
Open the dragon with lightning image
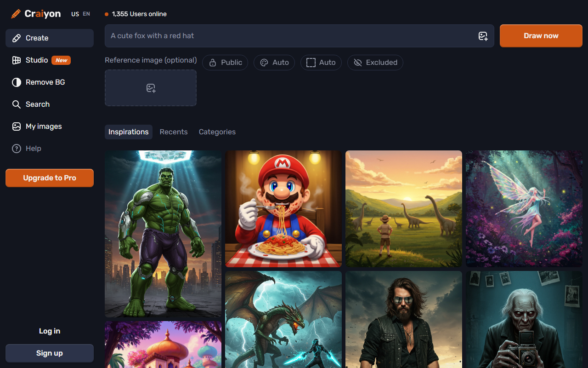(283, 320)
